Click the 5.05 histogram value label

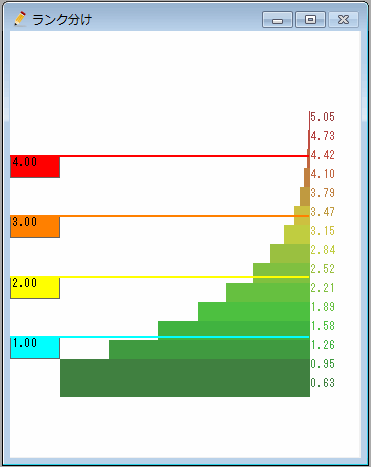point(322,117)
